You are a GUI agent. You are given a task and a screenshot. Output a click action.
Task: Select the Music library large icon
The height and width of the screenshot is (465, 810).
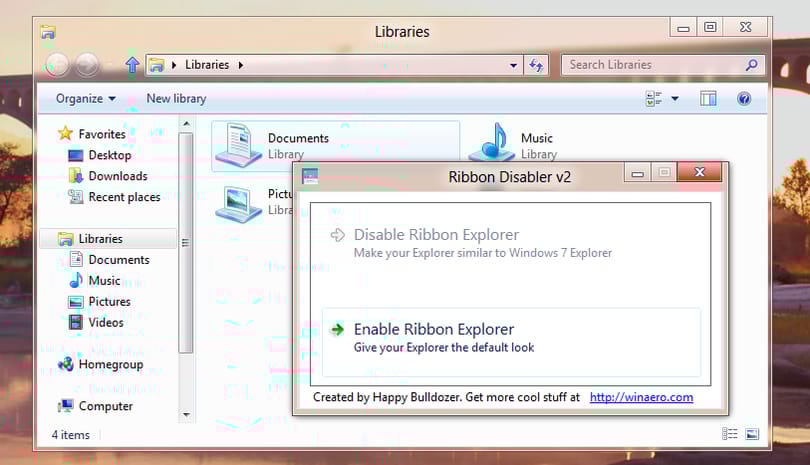coord(492,142)
